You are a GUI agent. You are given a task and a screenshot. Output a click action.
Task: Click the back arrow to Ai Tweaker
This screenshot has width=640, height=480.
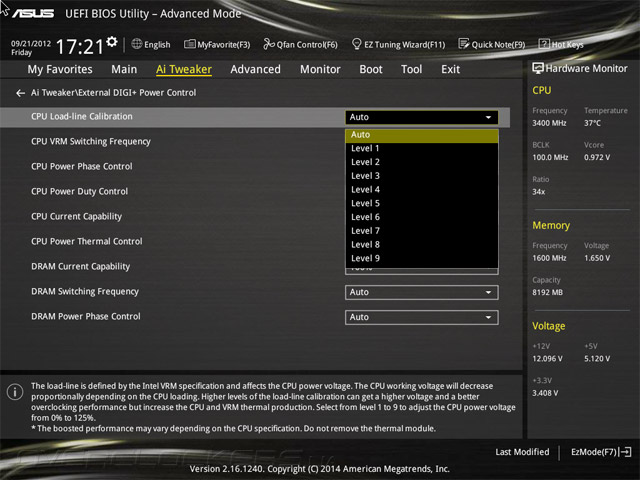tap(20, 93)
